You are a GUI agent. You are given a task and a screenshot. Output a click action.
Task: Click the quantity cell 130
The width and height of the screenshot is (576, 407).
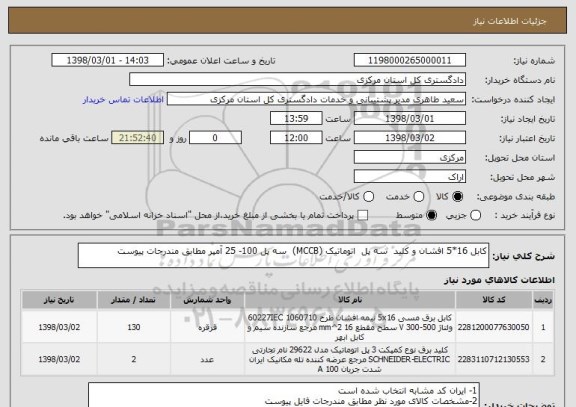tap(134, 327)
